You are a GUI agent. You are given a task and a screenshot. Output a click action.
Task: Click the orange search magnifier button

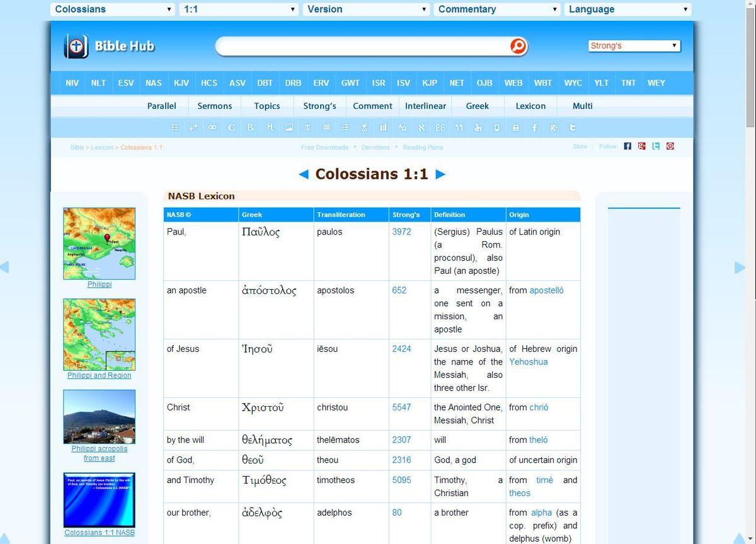(518, 46)
